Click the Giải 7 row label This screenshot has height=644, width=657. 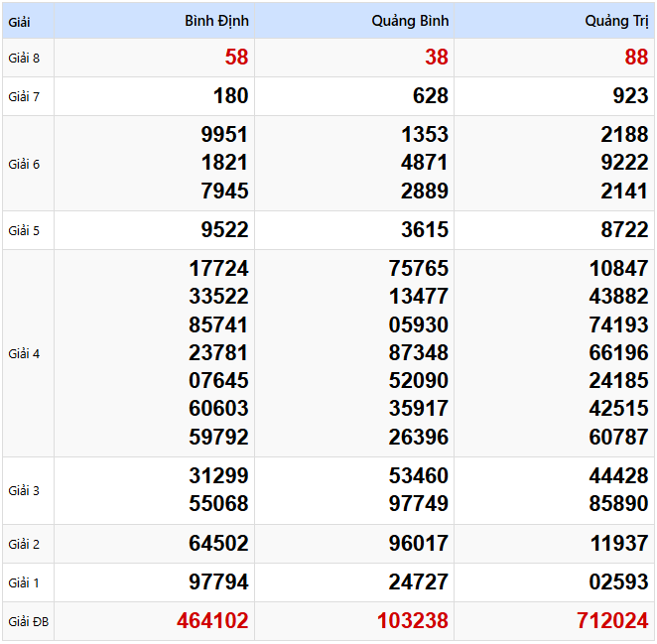point(24,96)
